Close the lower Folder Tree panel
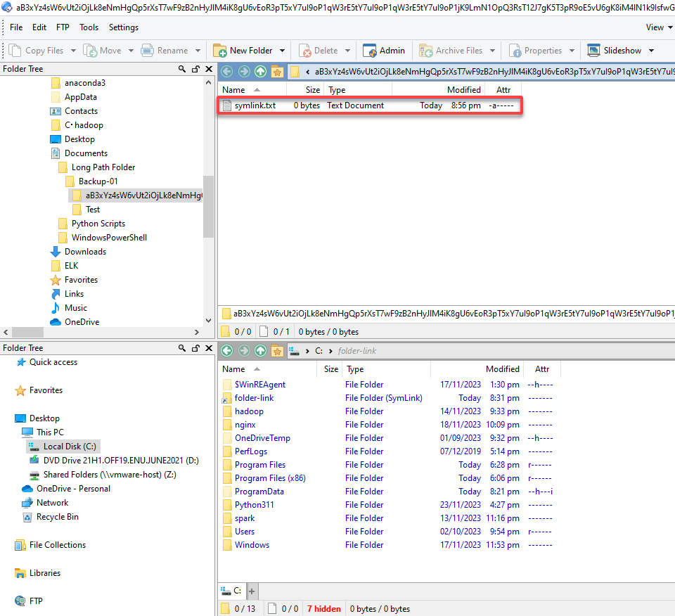 tap(209, 348)
